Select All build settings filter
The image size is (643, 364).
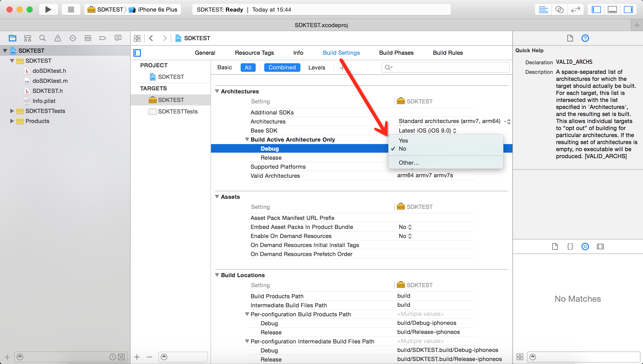tap(248, 68)
